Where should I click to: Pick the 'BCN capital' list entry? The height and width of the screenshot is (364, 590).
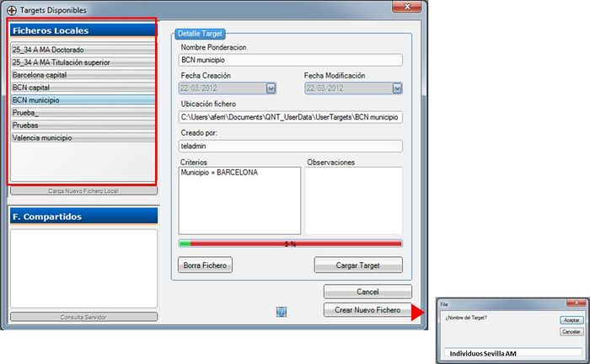[x=82, y=87]
